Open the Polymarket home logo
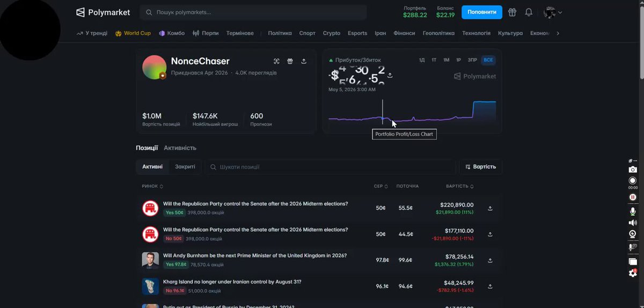 (103, 12)
